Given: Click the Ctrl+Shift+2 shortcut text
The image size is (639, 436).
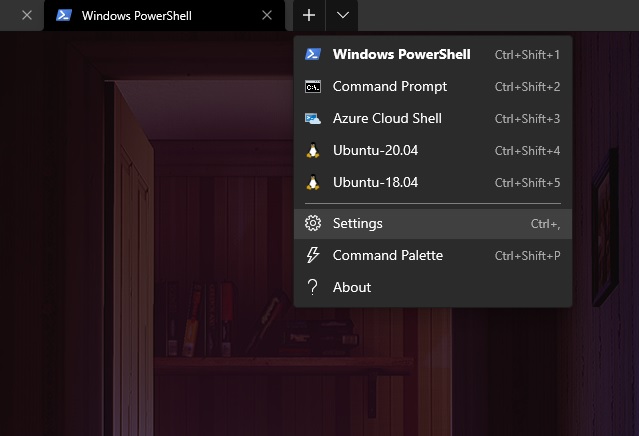Looking at the screenshot, I should [527, 87].
